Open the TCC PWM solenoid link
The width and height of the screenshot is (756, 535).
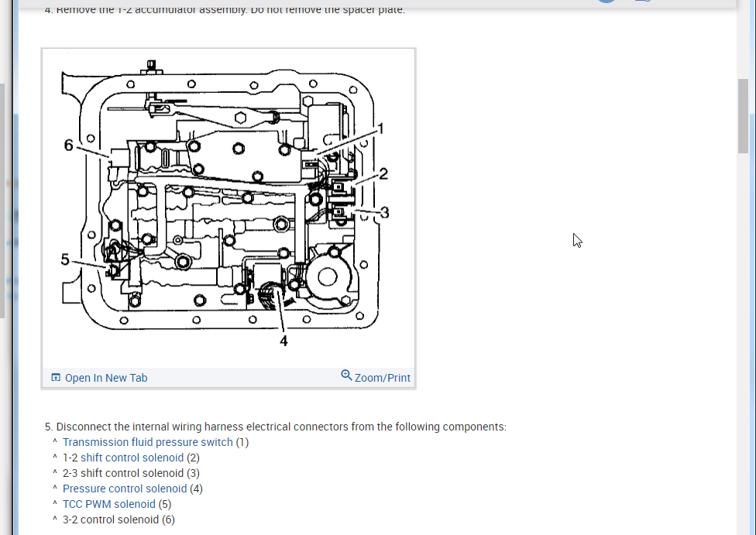tap(110, 503)
